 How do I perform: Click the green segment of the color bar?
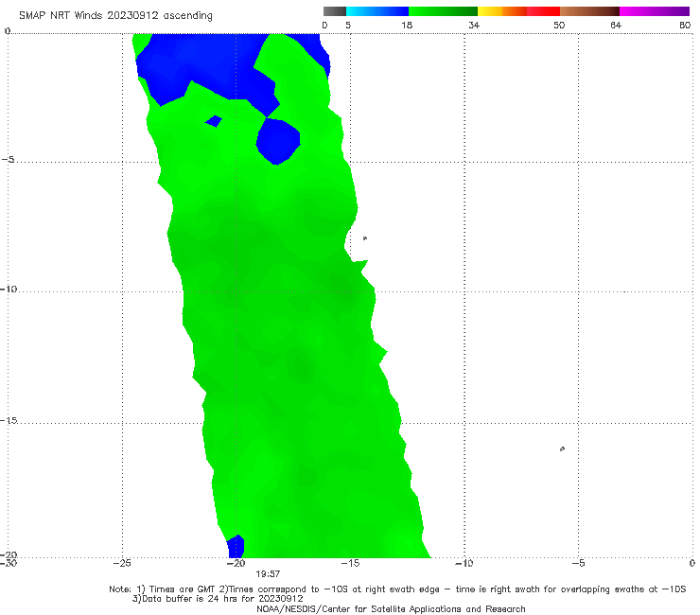point(443,11)
